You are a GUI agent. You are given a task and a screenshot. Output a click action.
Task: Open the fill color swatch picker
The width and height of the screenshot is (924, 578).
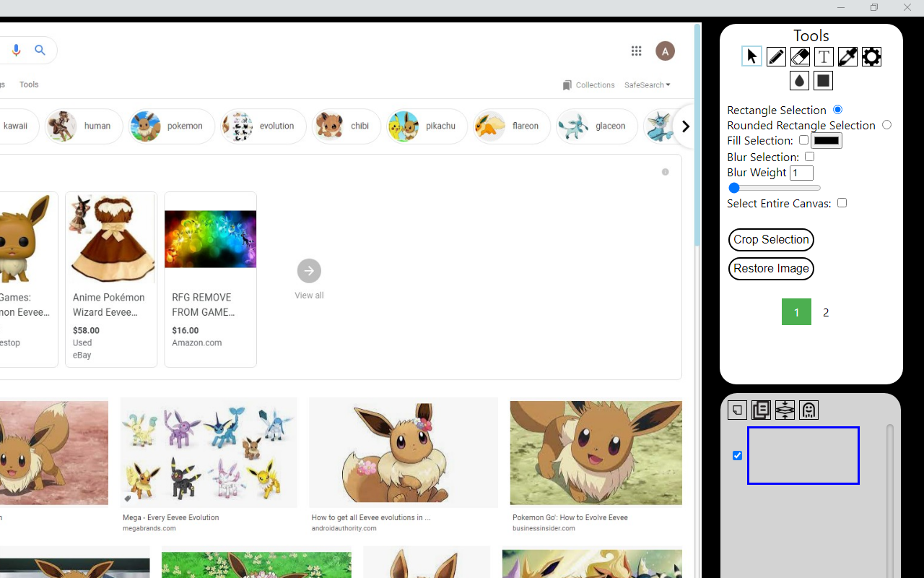click(x=827, y=140)
